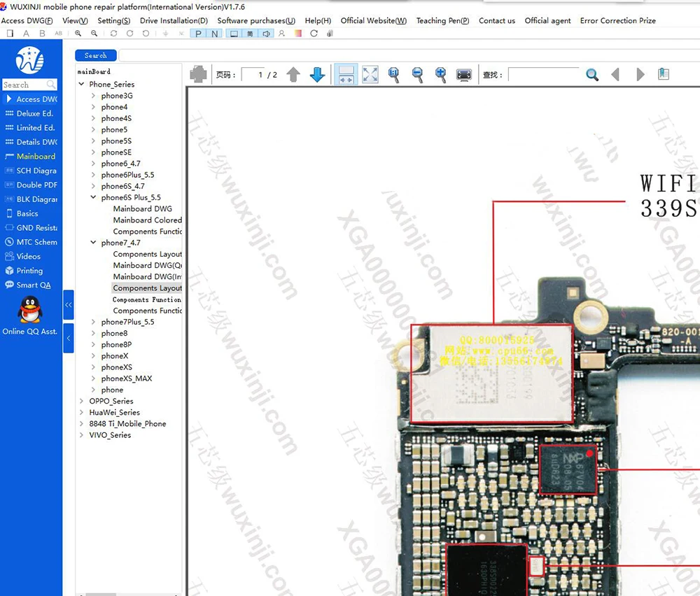700x596 pixels.
Task: Click the Official Website(W) menu item
Action: pyautogui.click(x=374, y=20)
